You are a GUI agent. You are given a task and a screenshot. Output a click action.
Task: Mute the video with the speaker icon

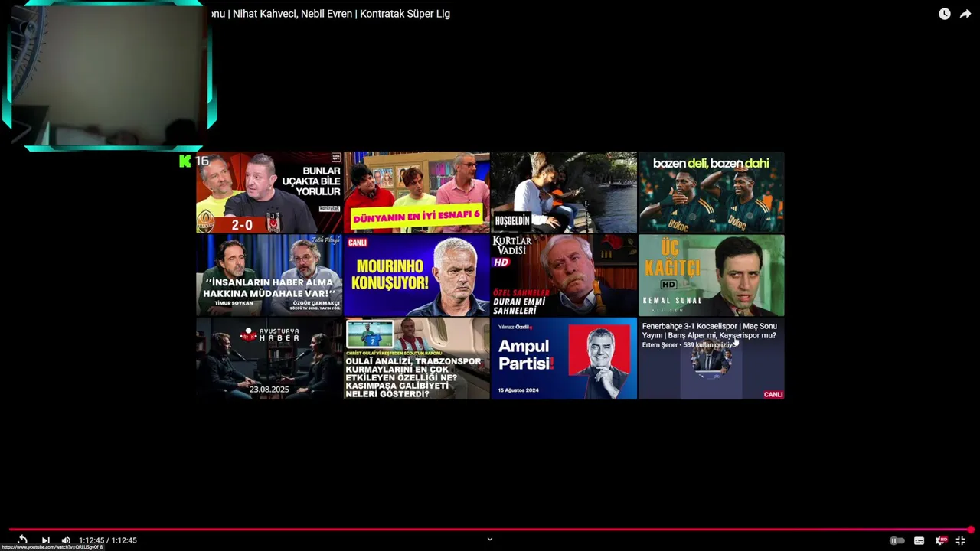tap(66, 540)
